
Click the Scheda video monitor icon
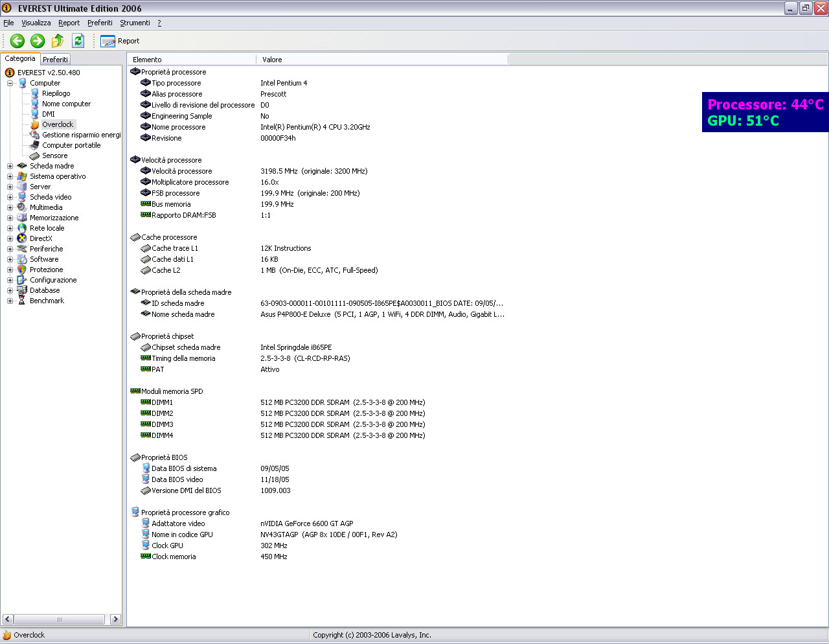(22, 197)
